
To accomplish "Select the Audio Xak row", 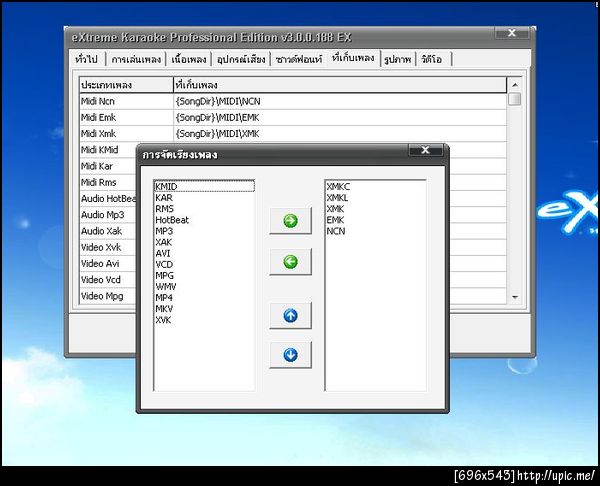I will click(108, 231).
